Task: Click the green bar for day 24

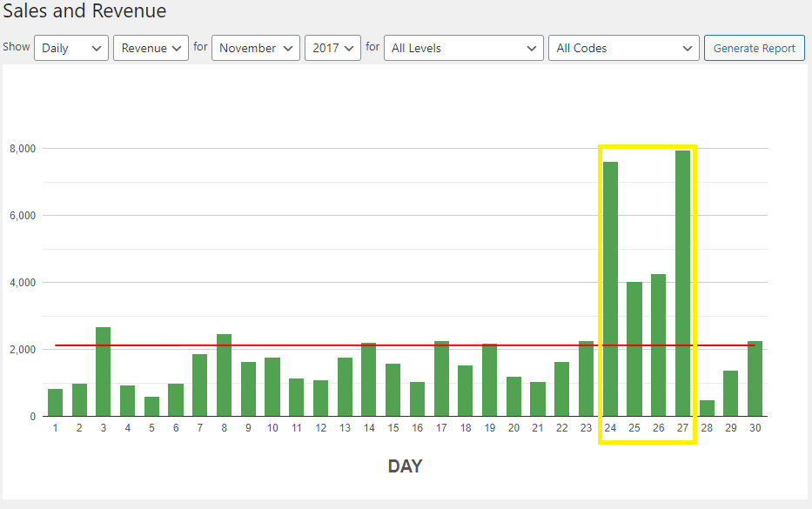Action: click(610, 289)
